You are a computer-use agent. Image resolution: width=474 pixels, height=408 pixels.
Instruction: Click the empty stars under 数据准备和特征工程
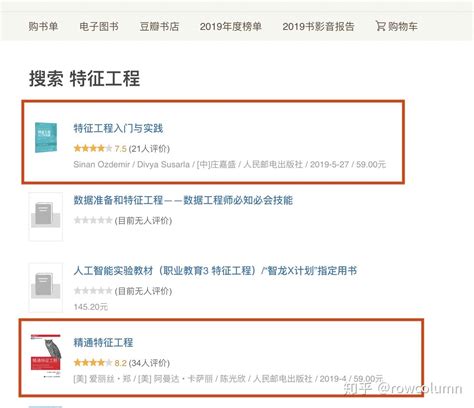[93, 220]
